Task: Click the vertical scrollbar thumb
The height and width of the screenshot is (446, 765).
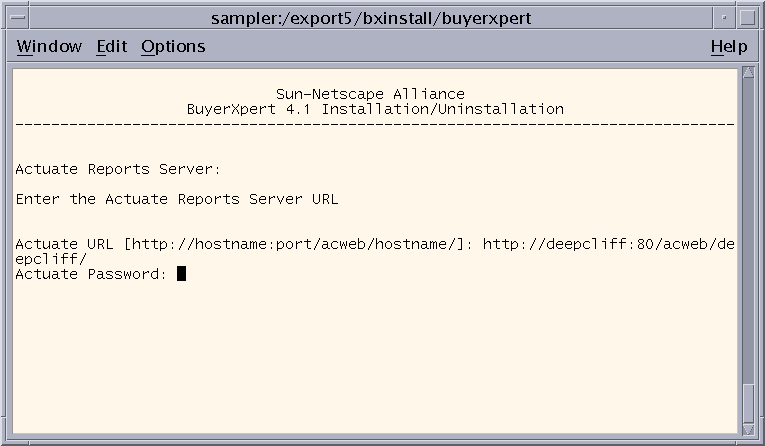Action: [748, 403]
